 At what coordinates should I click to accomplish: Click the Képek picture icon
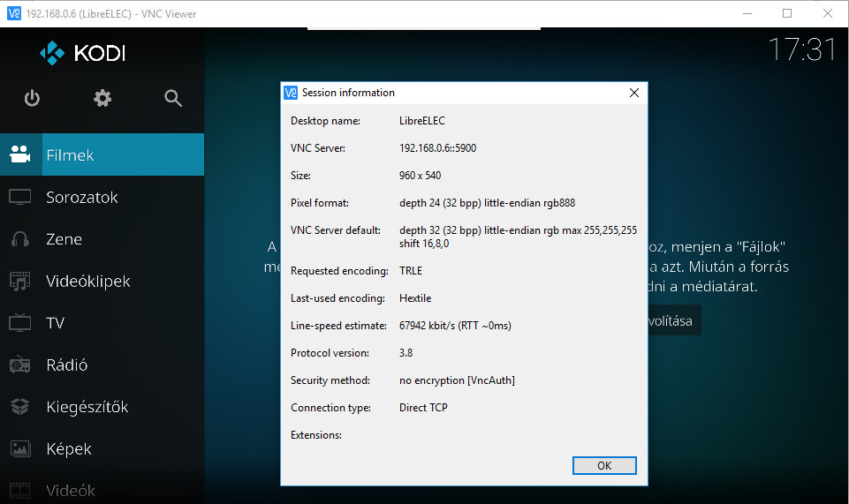[x=20, y=448]
